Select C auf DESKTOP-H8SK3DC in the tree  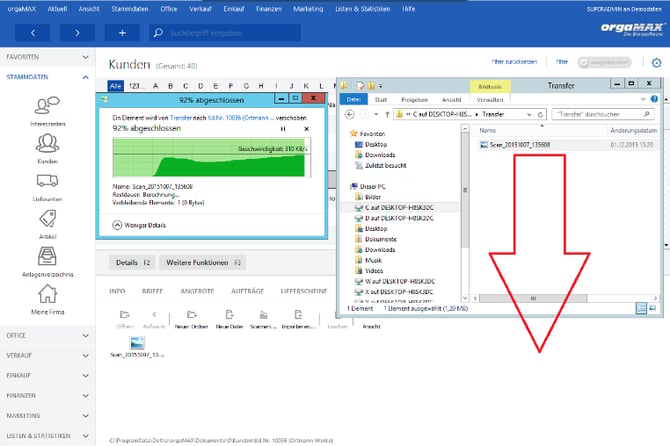(x=399, y=208)
